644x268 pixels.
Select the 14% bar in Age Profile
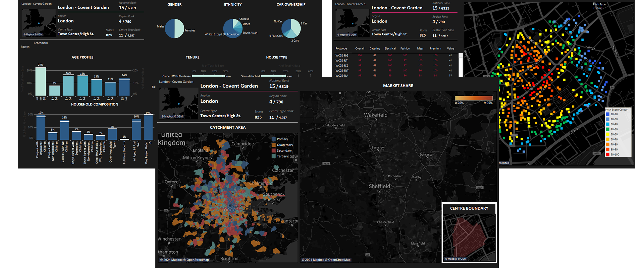124,87
